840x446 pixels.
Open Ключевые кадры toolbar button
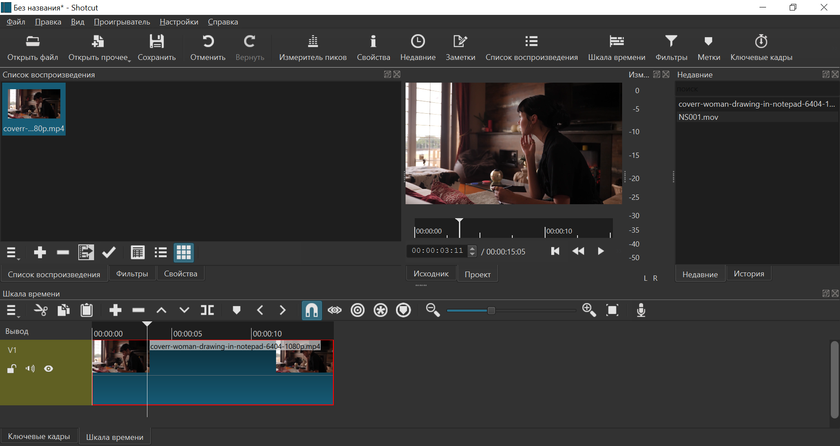point(761,48)
